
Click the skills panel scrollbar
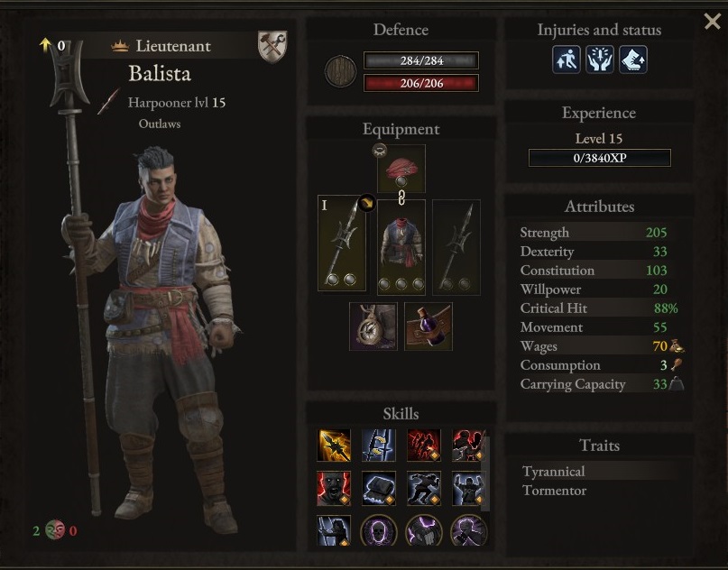(485, 473)
